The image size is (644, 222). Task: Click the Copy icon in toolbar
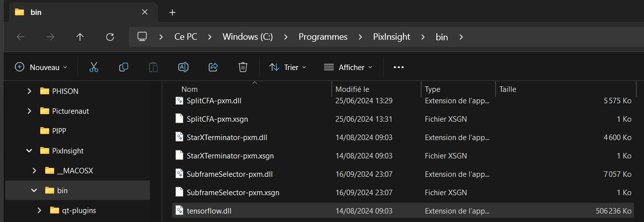click(x=124, y=67)
